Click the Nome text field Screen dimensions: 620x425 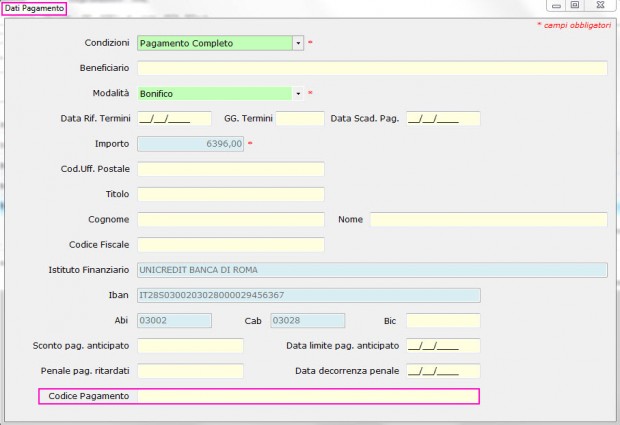point(489,219)
